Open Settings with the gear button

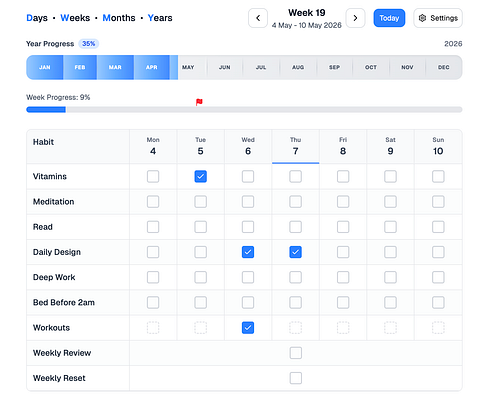click(x=438, y=18)
